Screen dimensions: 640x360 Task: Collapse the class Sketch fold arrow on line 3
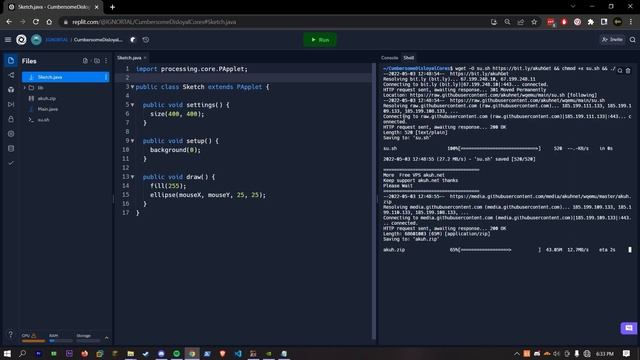coord(132,87)
